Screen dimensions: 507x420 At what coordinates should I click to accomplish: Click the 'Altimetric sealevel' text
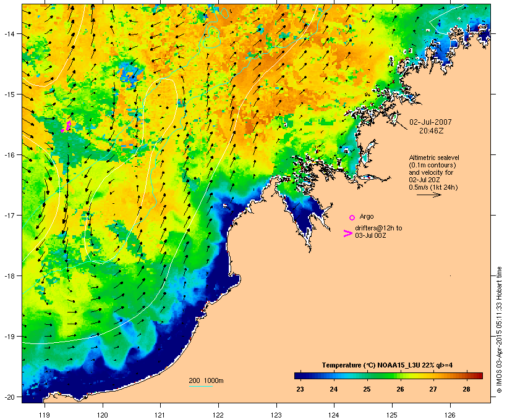[x=434, y=157]
